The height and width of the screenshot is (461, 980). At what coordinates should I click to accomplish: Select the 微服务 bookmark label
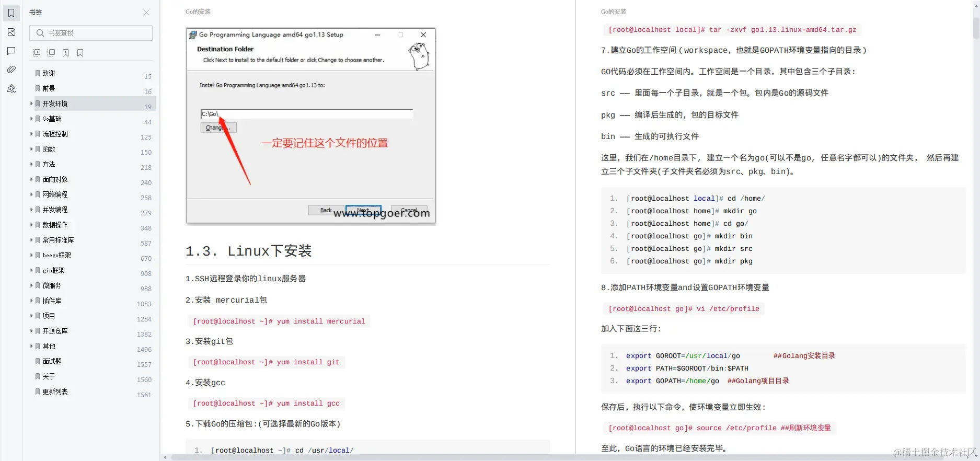(x=52, y=285)
